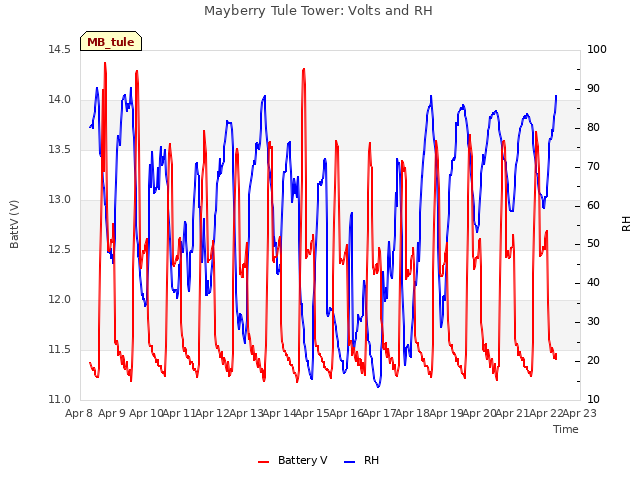
Task: Click the red Battery V legend swatch
Action: pos(263,461)
